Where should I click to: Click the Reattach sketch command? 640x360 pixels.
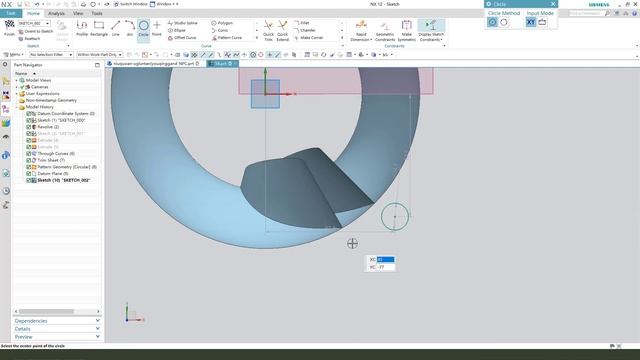point(29,39)
